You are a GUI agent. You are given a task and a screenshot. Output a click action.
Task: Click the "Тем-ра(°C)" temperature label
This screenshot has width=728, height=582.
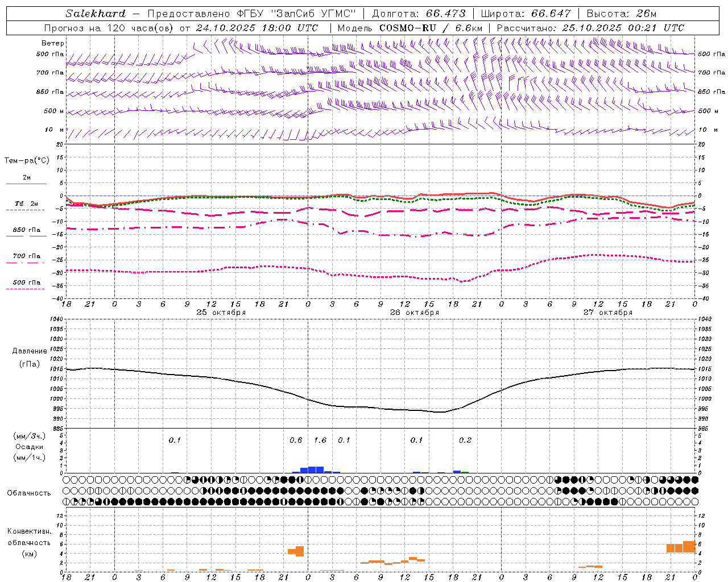(27, 161)
